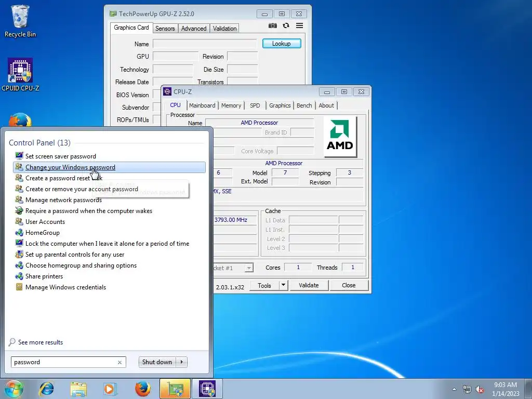Switch to CPU-Z Mainboard tab
532x399 pixels.
[202, 105]
